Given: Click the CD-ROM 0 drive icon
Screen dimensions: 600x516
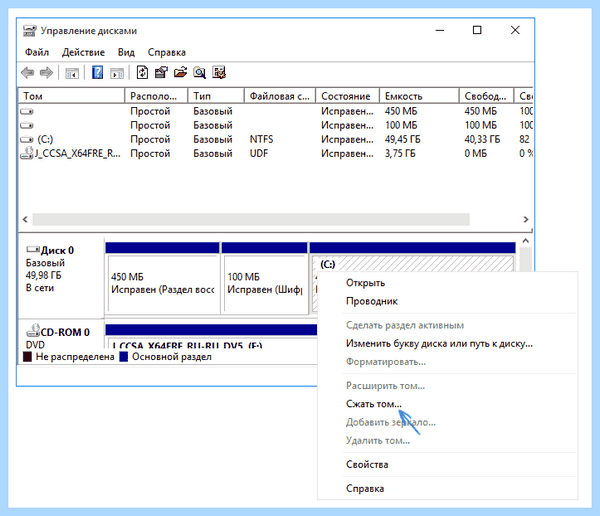Looking at the screenshot, I should click(x=33, y=330).
